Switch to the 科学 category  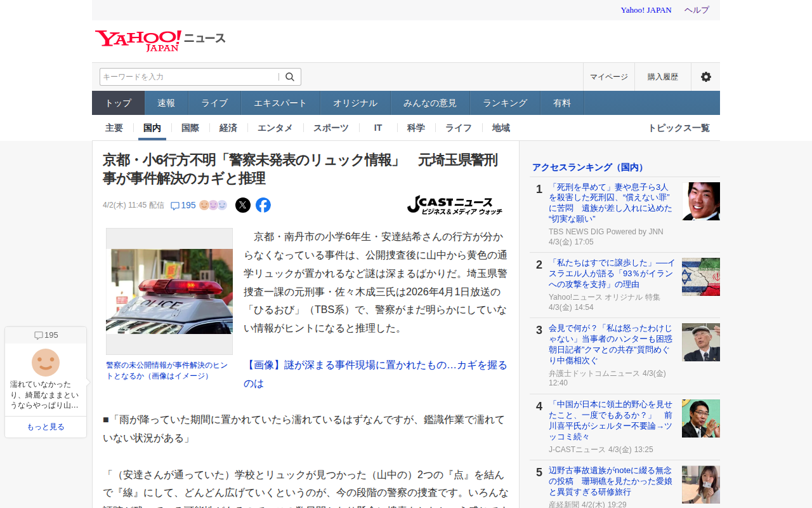(x=416, y=128)
